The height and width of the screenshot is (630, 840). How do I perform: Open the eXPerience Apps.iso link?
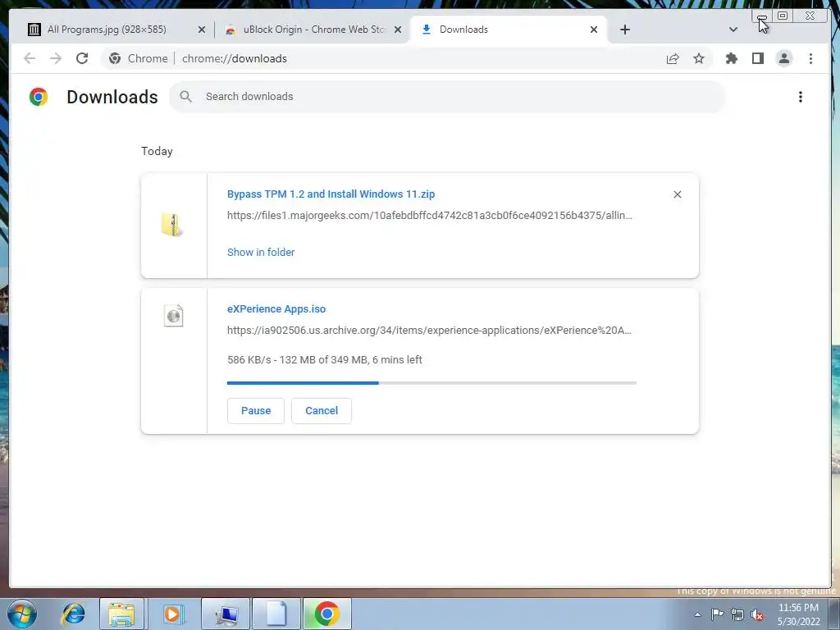(276, 309)
